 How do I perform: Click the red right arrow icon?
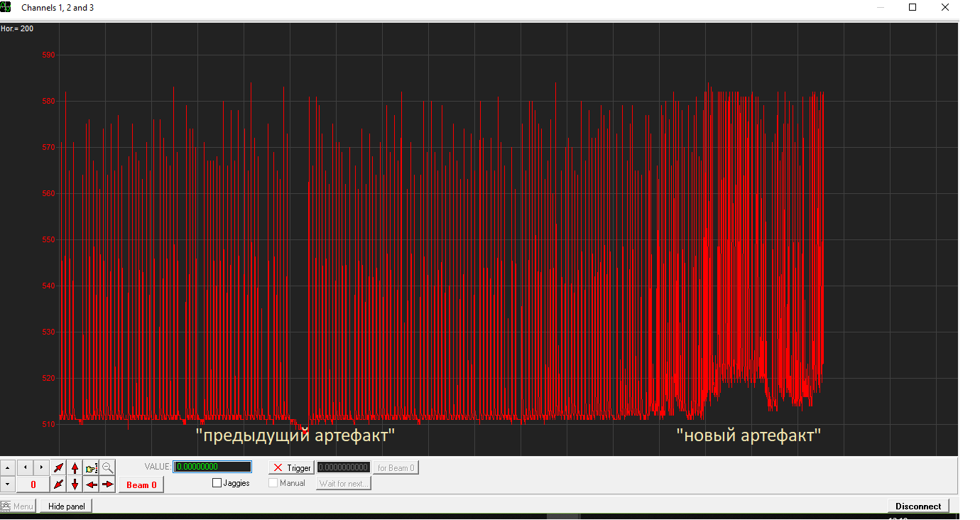point(107,484)
